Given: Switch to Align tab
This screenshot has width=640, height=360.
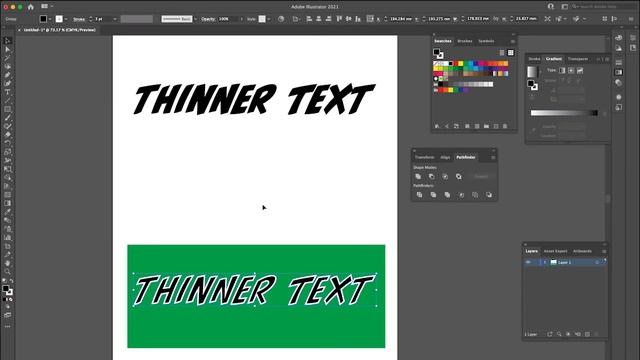Looking at the screenshot, I should [x=445, y=158].
